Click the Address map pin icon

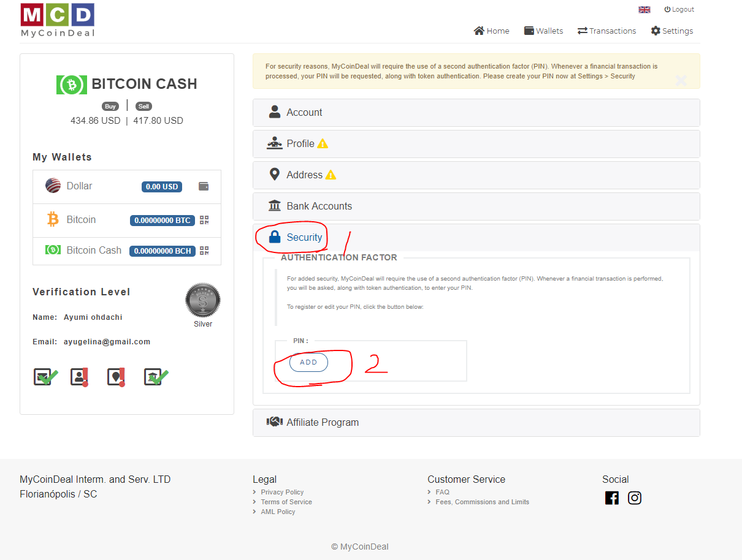click(275, 175)
